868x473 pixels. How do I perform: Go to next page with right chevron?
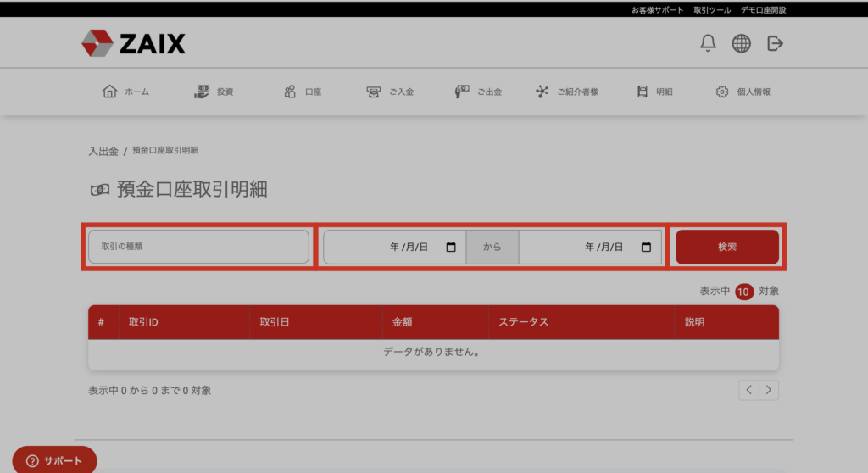768,390
